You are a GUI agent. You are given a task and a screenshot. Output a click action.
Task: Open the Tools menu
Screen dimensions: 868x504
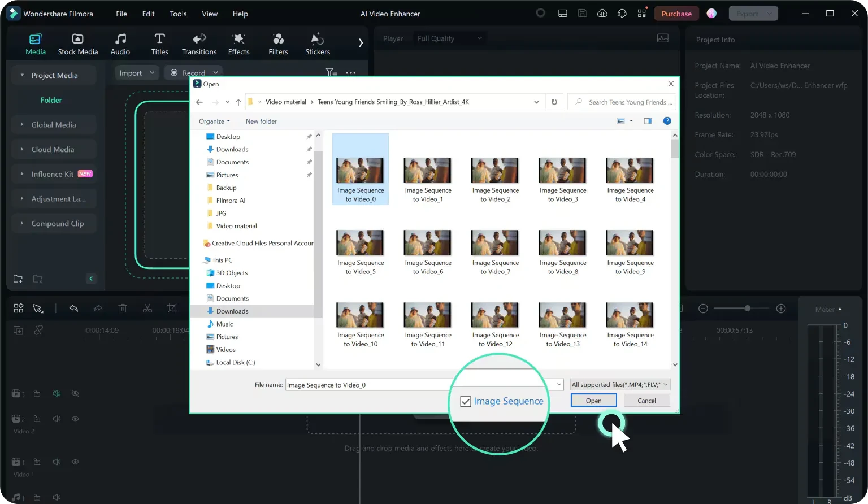[178, 14]
